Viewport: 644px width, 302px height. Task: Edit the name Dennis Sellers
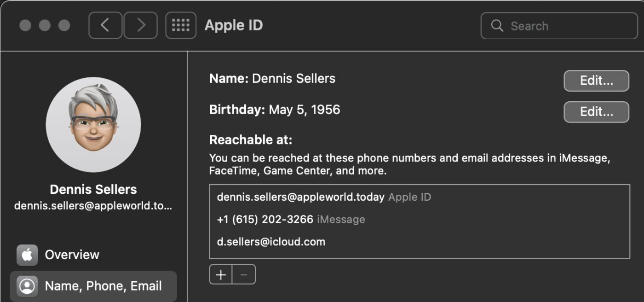(x=596, y=81)
